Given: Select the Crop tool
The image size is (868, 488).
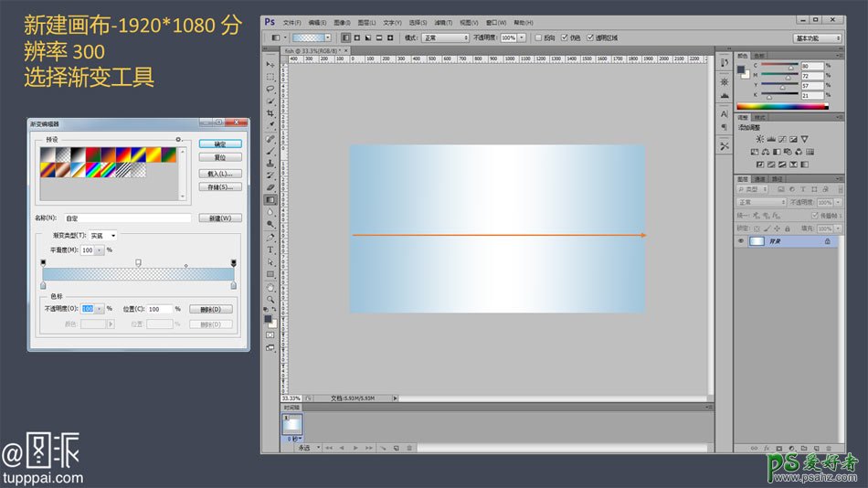Looking at the screenshot, I should pos(270,113).
